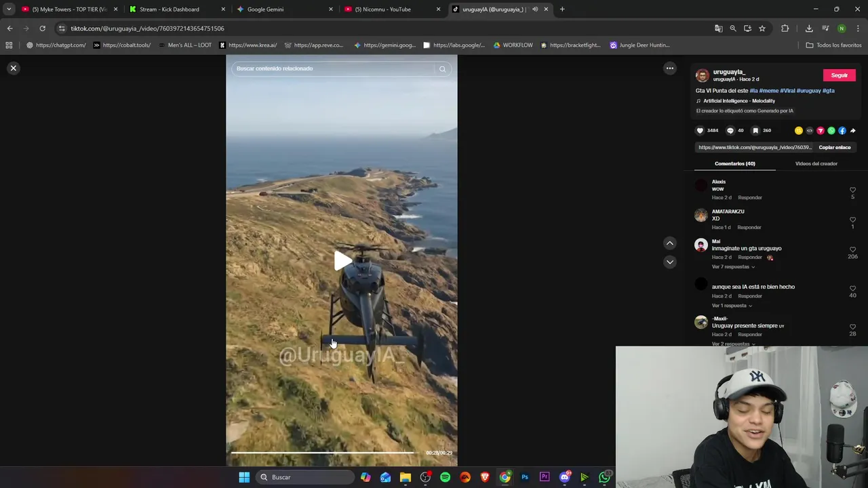Viewport: 868px width, 488px height.
Task: Open comments via speech bubble icon
Action: pos(730,130)
